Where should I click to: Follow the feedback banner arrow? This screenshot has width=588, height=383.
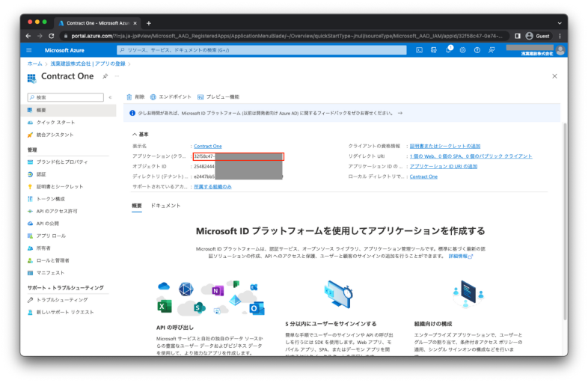click(x=400, y=113)
